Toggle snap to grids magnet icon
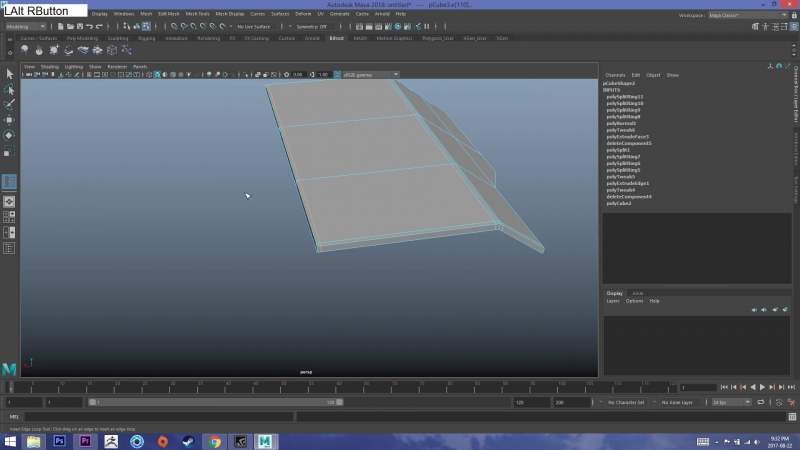The width and height of the screenshot is (800, 450). coord(174,27)
